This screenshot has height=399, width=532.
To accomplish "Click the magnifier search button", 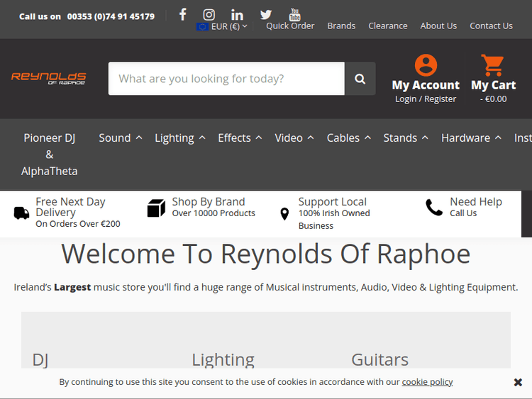I will click(360, 79).
